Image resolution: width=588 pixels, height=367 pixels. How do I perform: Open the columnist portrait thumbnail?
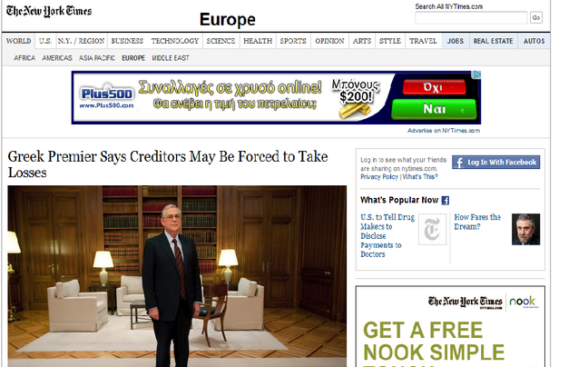[525, 229]
